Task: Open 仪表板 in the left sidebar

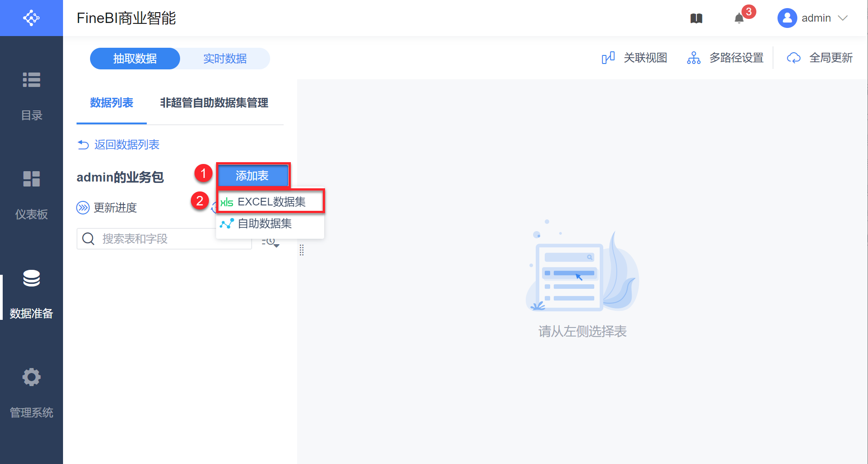Action: pos(32,196)
